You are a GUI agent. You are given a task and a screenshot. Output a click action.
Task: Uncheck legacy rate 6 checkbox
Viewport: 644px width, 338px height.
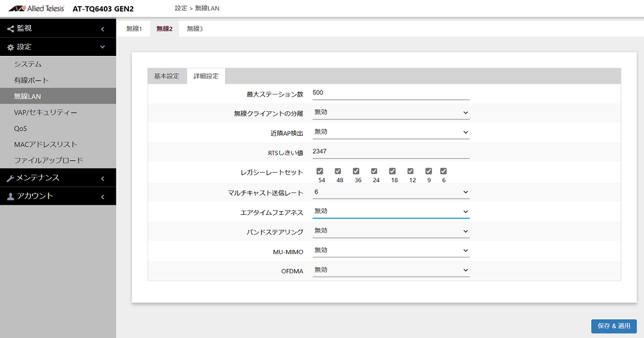[443, 171]
